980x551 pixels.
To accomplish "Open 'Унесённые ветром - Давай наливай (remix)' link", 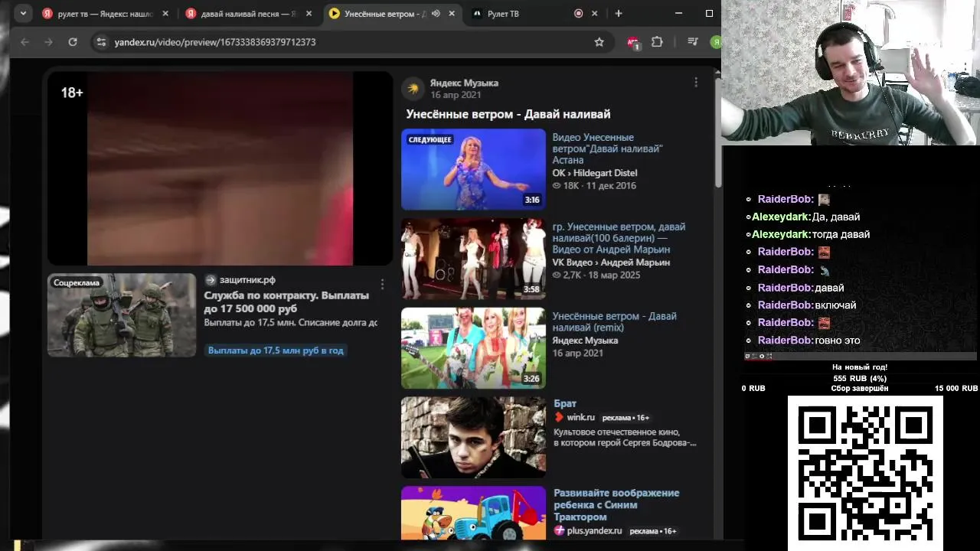I will (615, 321).
